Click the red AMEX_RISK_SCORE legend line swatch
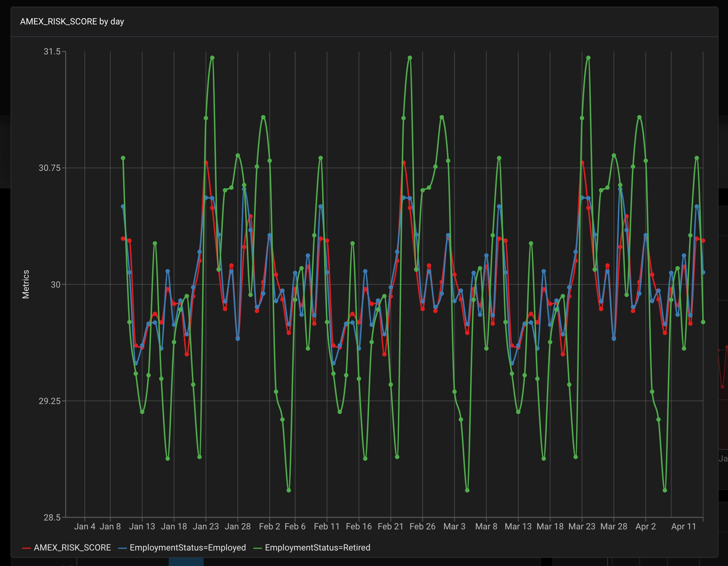Screen dimensions: 728x566 point(26,548)
